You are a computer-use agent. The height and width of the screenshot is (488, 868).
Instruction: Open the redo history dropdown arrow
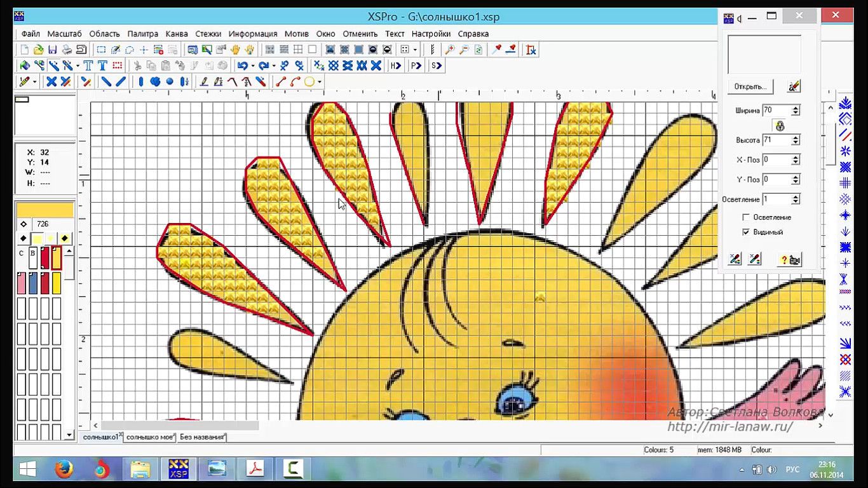[x=273, y=65]
